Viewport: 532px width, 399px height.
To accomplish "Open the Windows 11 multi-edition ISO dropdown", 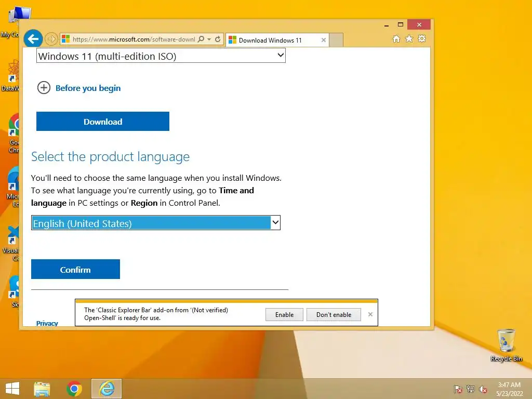I will (161, 56).
